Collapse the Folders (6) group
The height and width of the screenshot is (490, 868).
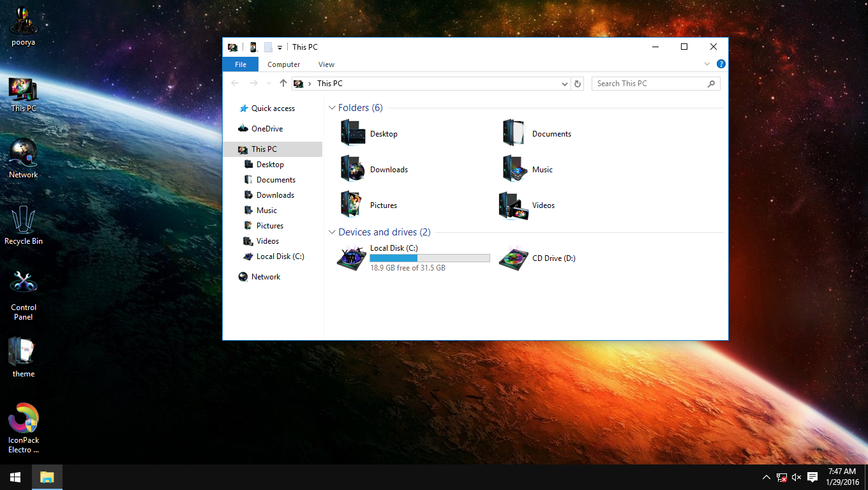point(332,108)
